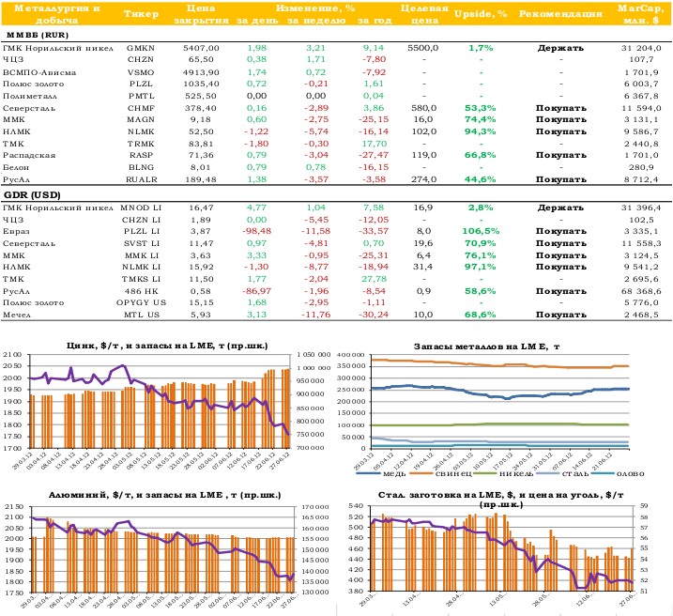Select the CHMF ticker cell

coord(141,108)
